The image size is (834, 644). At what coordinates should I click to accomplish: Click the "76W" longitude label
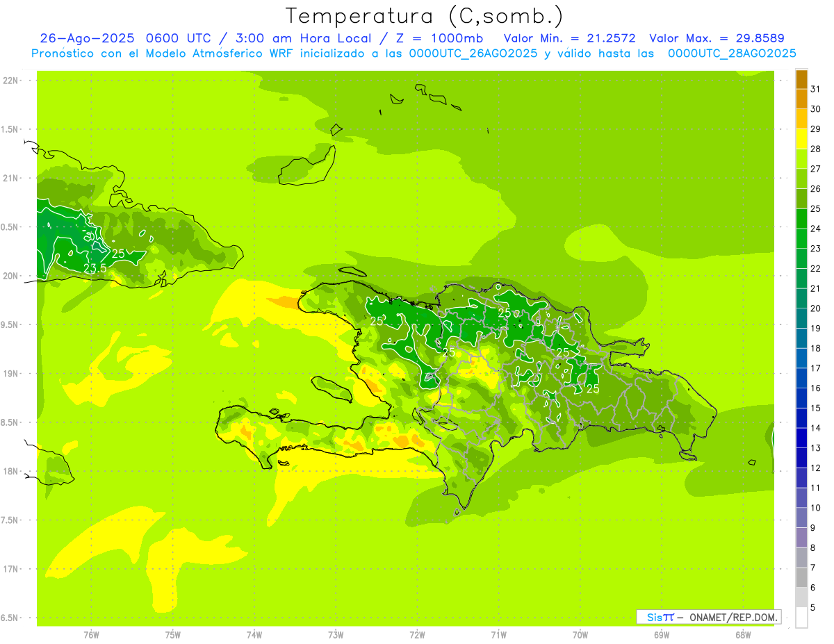click(x=91, y=635)
